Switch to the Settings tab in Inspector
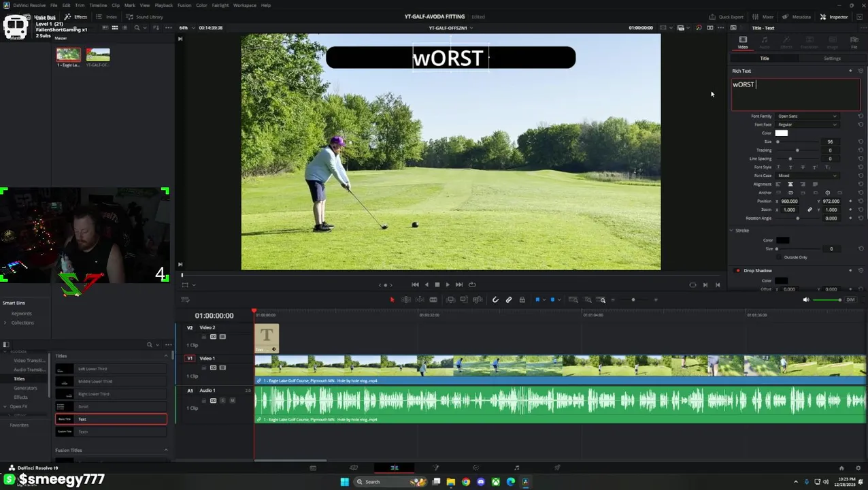The image size is (868, 490). point(832,59)
